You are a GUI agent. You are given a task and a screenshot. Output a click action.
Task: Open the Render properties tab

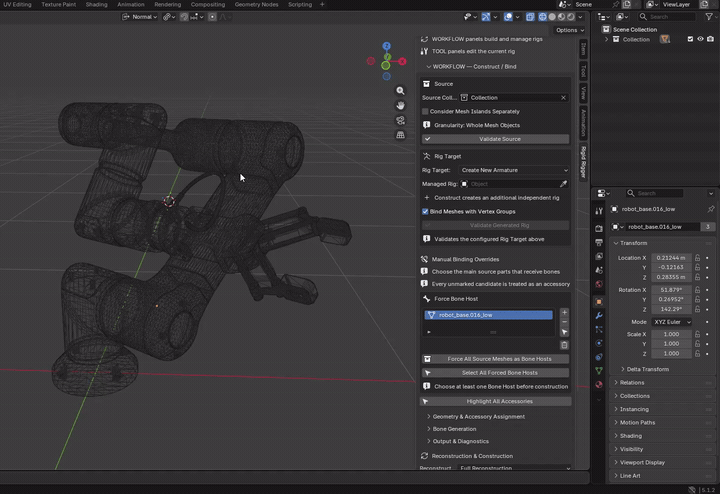click(x=599, y=228)
